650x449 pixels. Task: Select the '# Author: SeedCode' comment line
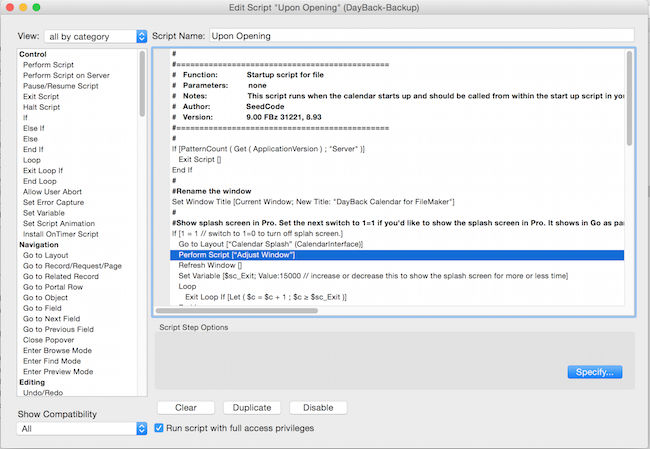click(228, 107)
